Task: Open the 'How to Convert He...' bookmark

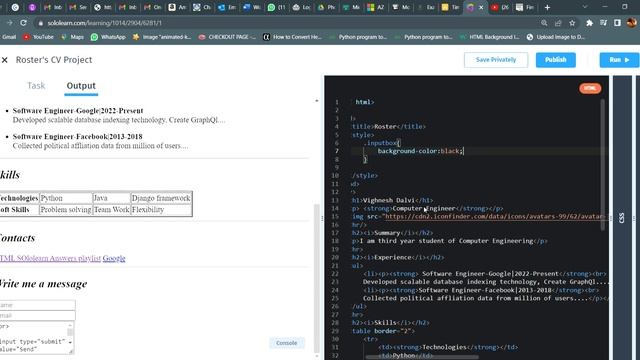Action: click(292, 37)
